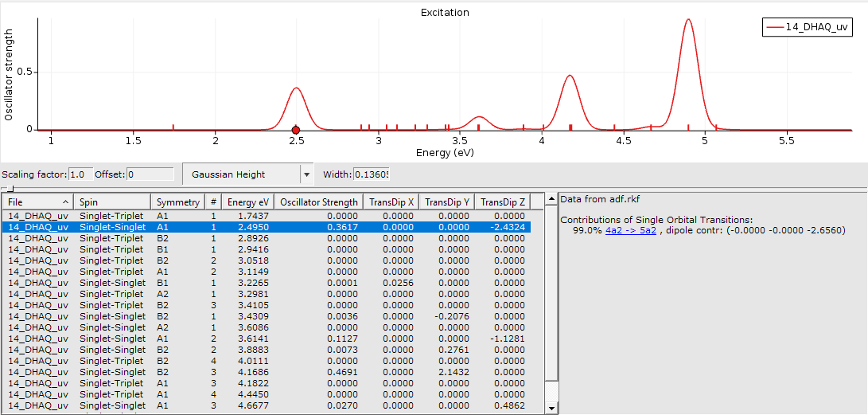Click the vertical scrollbar thumb of table

point(551,292)
